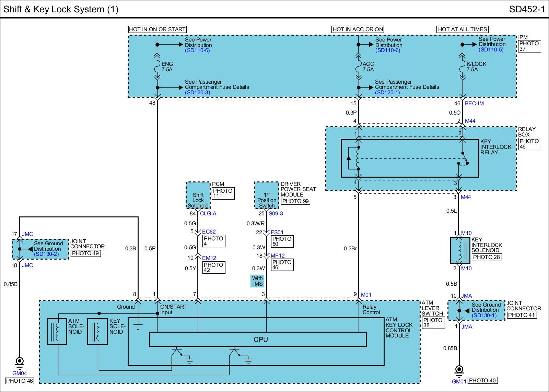Click the GM01 ground symbol
549x392 pixels.
pyautogui.click(x=459, y=370)
